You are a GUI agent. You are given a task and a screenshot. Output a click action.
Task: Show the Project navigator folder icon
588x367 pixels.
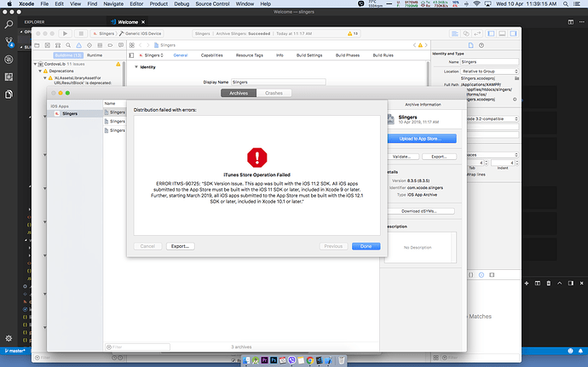(x=37, y=45)
